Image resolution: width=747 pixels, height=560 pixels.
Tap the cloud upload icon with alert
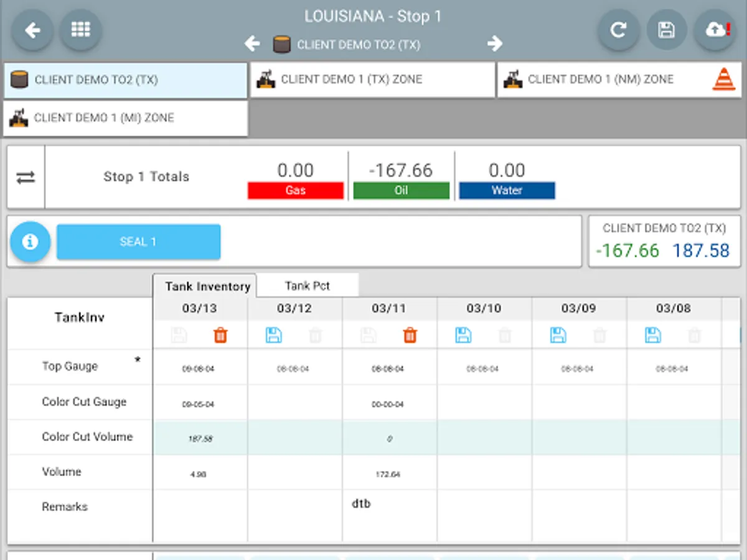(716, 30)
